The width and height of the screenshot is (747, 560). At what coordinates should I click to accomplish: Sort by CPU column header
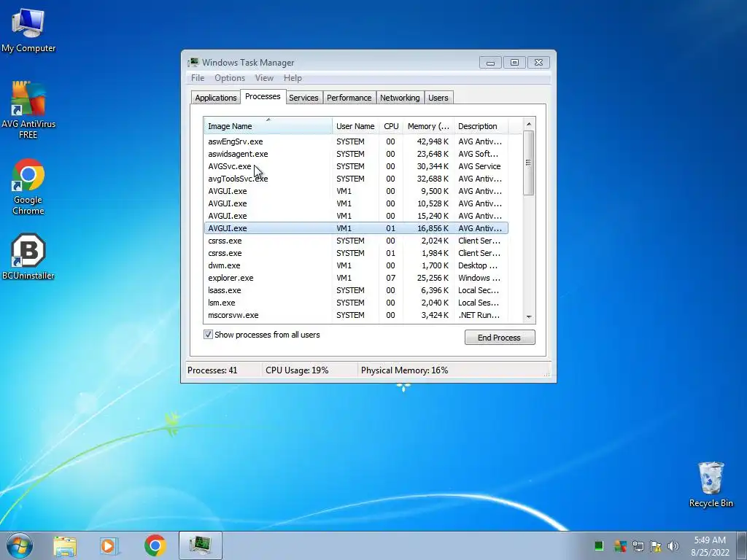391,125
